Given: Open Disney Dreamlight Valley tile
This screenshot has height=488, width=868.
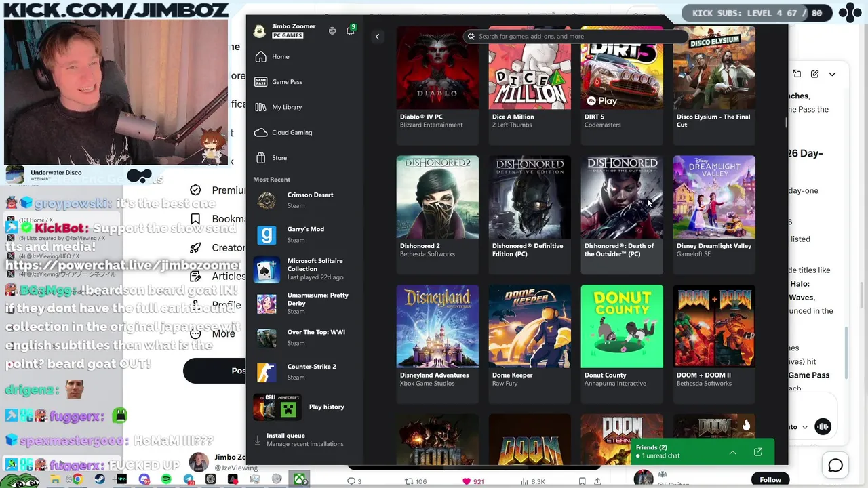Looking at the screenshot, I should pyautogui.click(x=714, y=215).
